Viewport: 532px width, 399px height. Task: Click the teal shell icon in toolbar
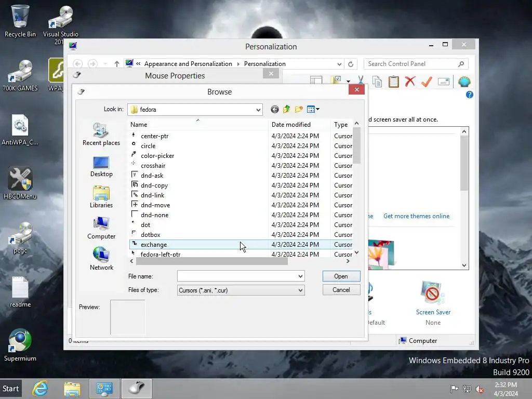coord(464,82)
